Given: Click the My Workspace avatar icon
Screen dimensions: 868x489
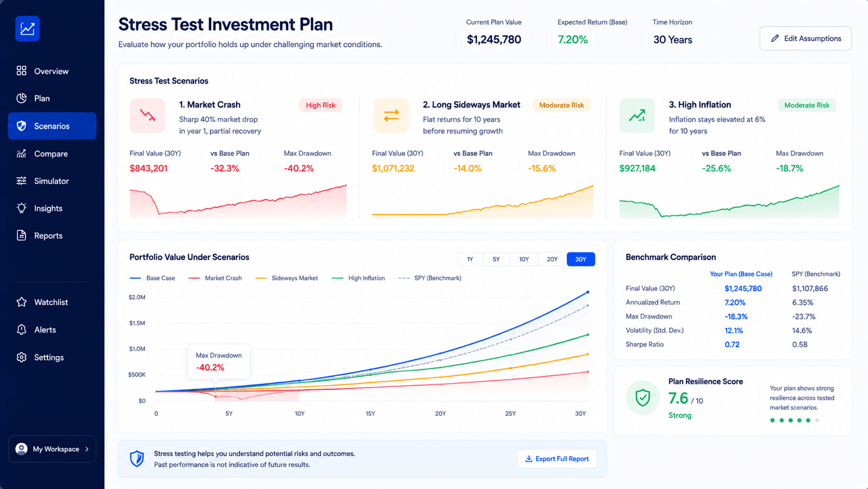Looking at the screenshot, I should [21, 449].
